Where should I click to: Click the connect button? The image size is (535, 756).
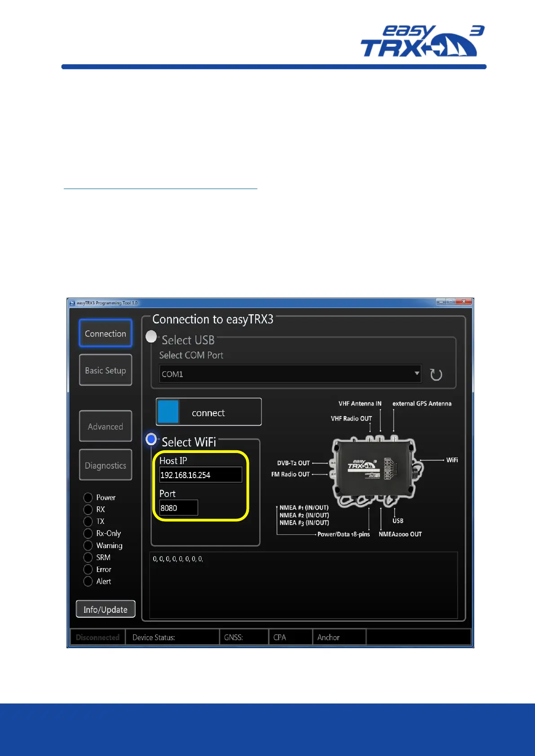coord(209,412)
